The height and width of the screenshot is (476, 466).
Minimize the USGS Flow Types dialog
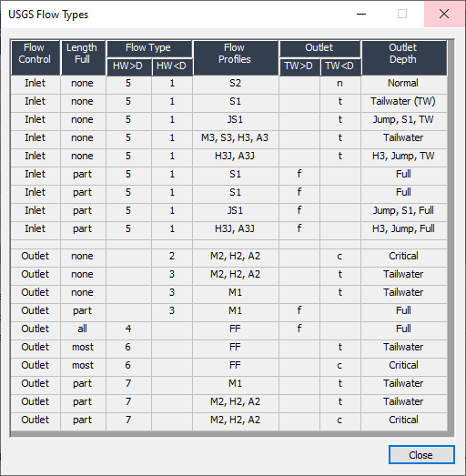(361, 14)
